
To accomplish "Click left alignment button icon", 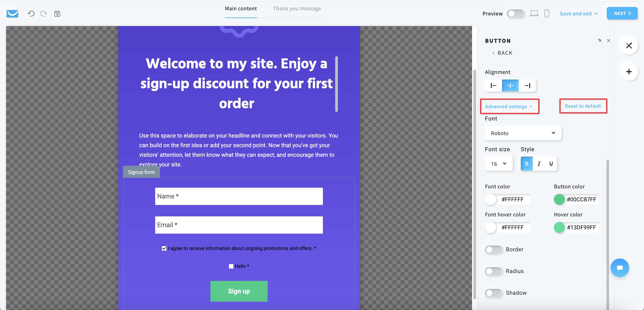I will pos(494,85).
